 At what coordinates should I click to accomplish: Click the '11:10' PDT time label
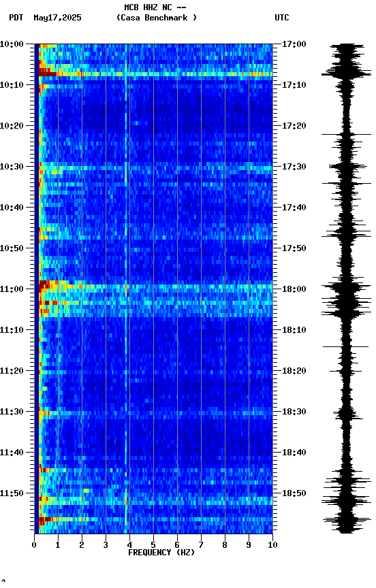12,330
